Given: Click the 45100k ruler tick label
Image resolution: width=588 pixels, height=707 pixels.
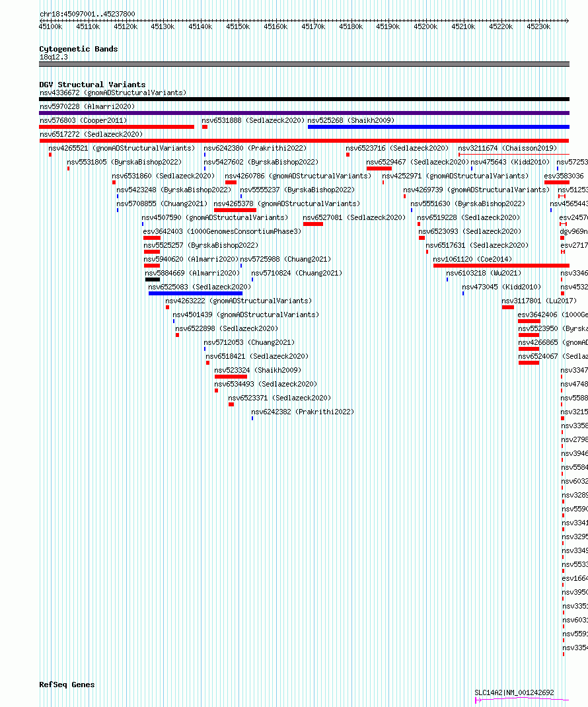Looking at the screenshot, I should pyautogui.click(x=50, y=27).
